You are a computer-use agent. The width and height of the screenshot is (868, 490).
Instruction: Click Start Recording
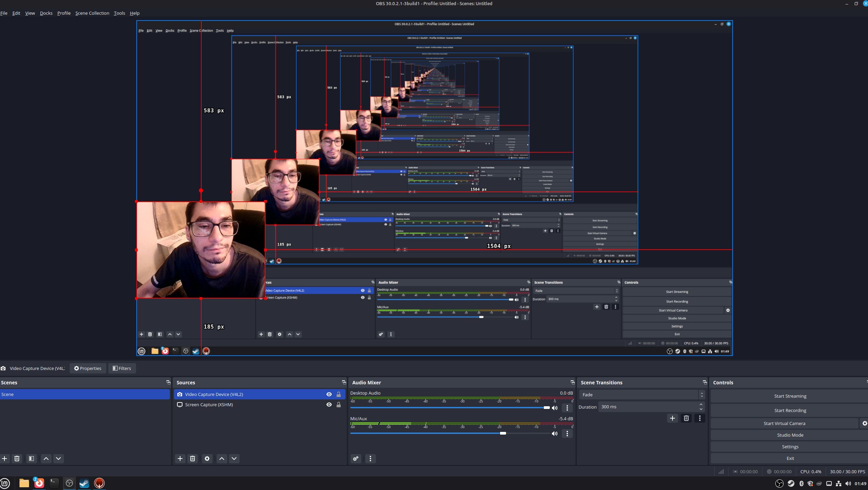pyautogui.click(x=790, y=410)
